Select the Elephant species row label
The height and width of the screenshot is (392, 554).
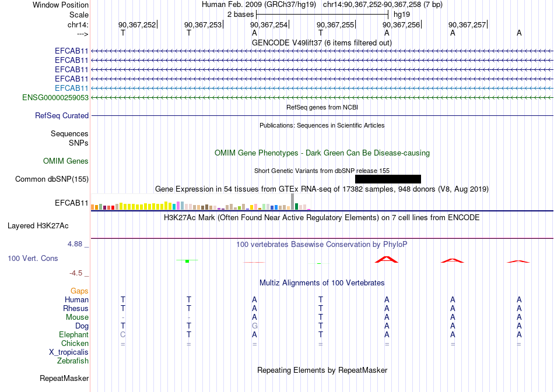point(73,334)
